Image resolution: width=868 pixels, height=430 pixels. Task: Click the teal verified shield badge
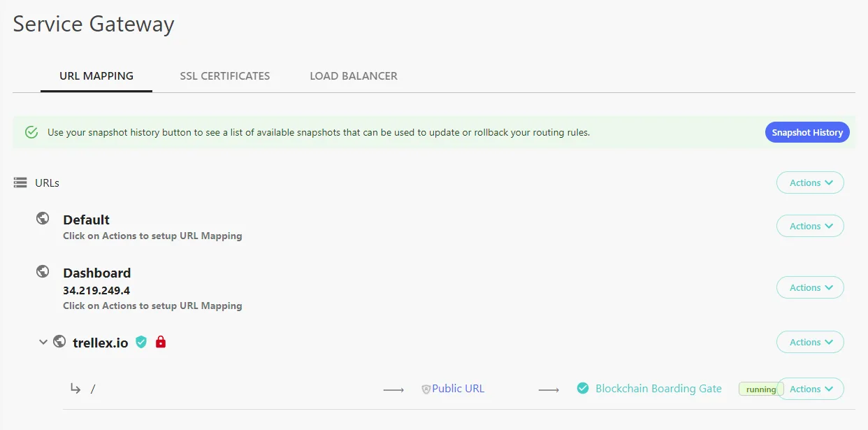[x=141, y=342]
